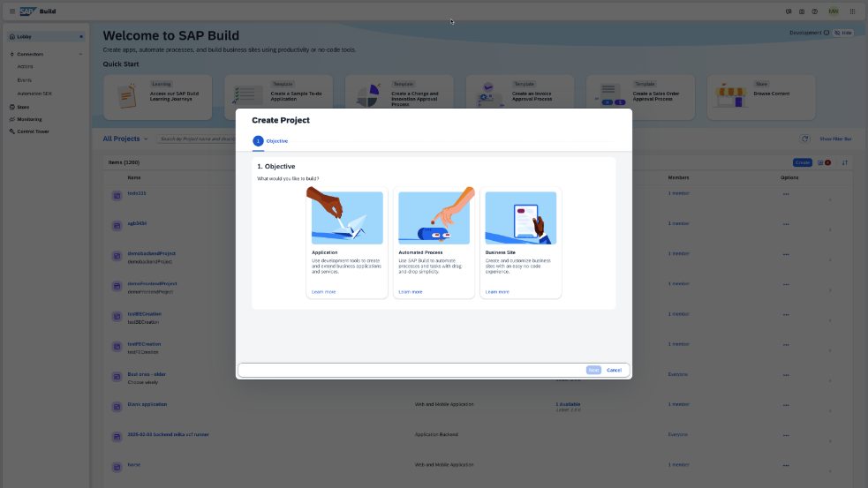The width and height of the screenshot is (868, 488).
Task: Open Monitoring in the sidebar
Action: point(29,119)
